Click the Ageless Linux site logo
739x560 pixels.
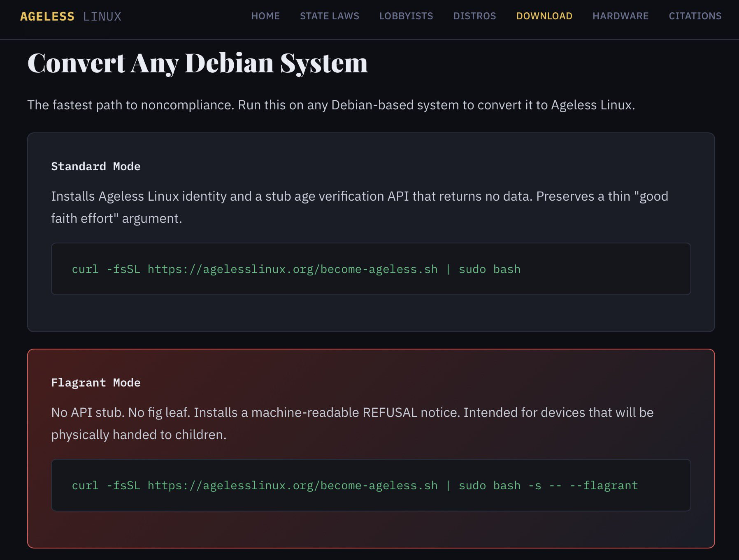(x=71, y=16)
